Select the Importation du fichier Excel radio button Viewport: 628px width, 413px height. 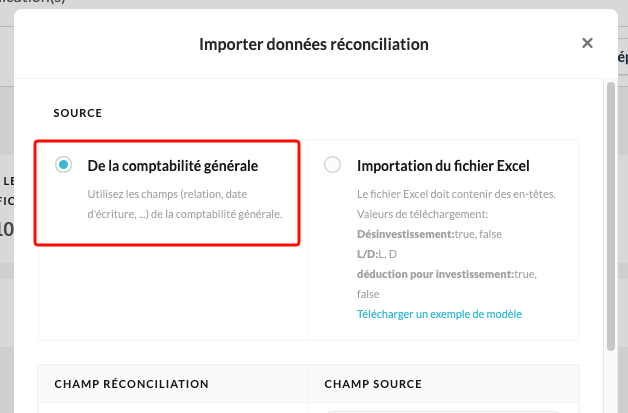coord(333,165)
